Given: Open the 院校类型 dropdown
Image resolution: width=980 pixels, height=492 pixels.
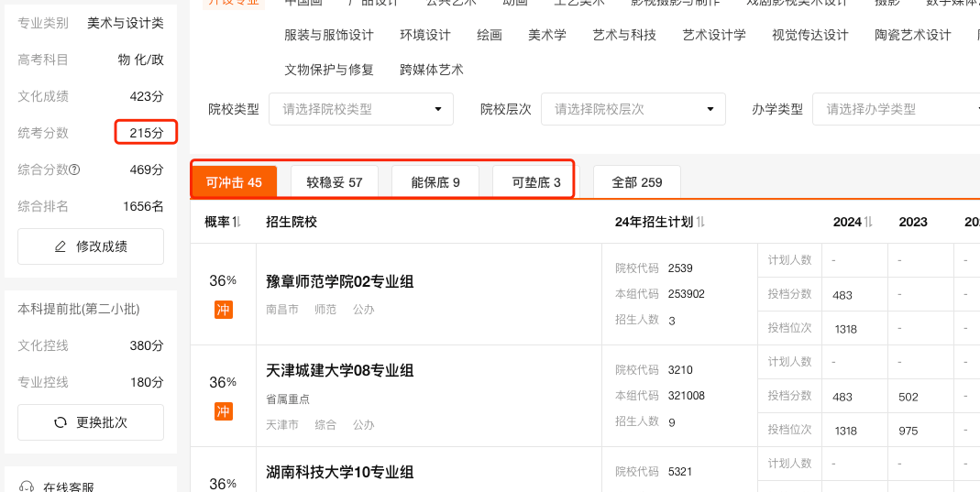Looking at the screenshot, I should 360,109.
